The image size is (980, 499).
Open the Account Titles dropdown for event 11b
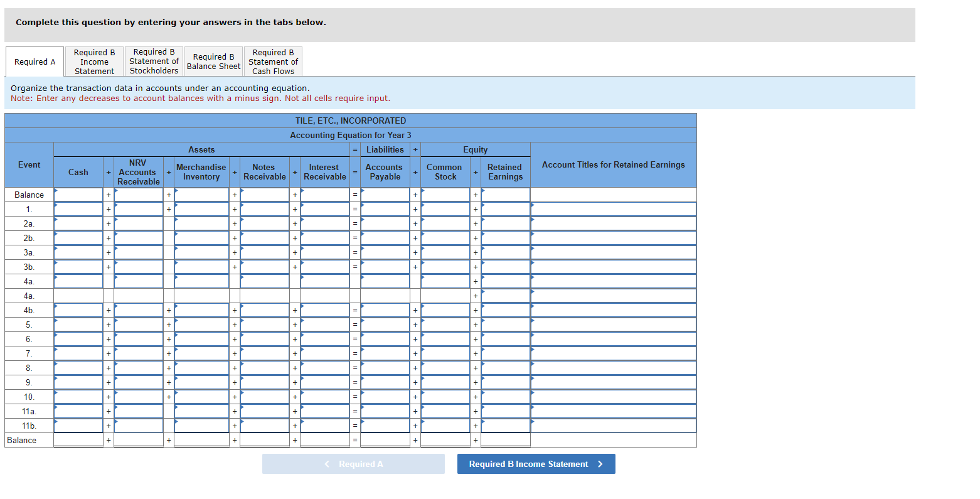pyautogui.click(x=614, y=426)
